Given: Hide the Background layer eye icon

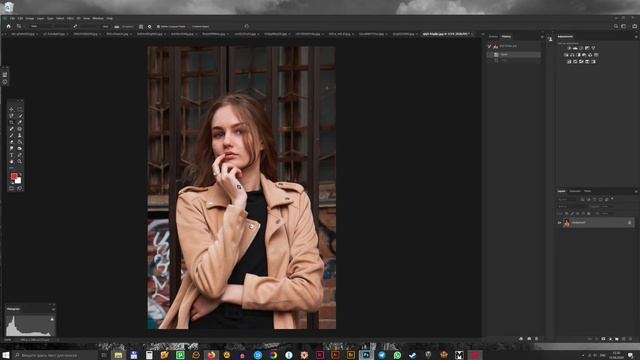Looking at the screenshot, I should pyautogui.click(x=559, y=222).
